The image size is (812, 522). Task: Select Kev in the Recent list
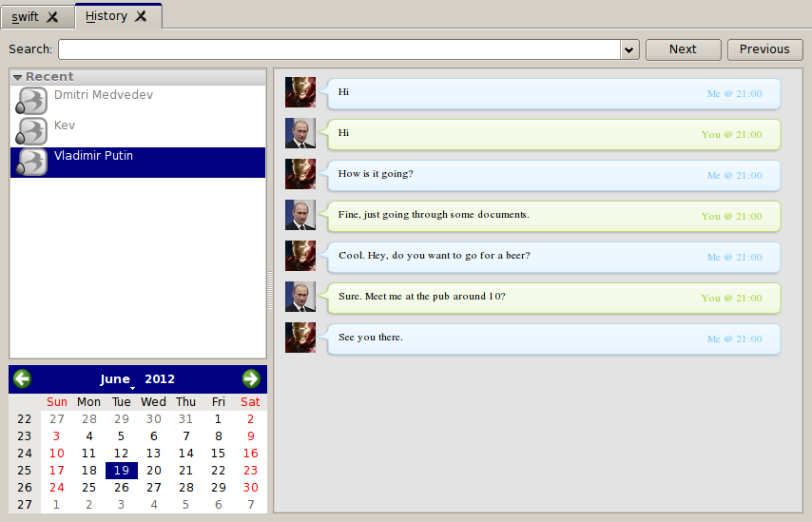[x=65, y=126]
